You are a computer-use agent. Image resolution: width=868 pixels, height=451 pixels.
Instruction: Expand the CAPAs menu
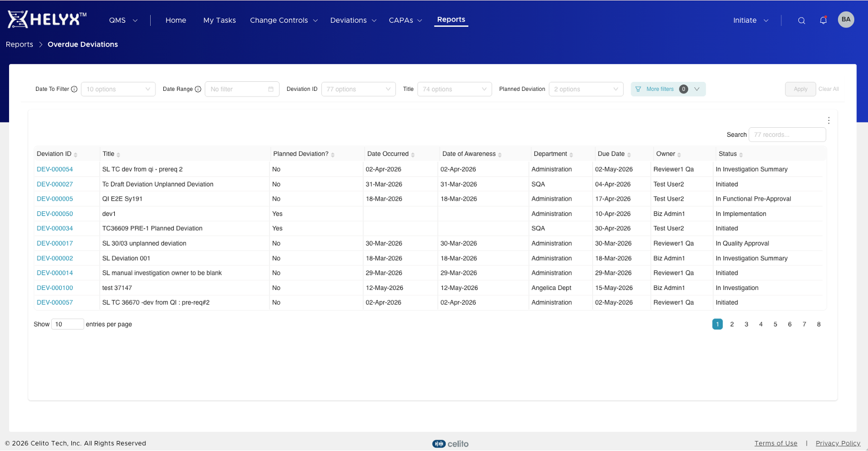pos(405,20)
